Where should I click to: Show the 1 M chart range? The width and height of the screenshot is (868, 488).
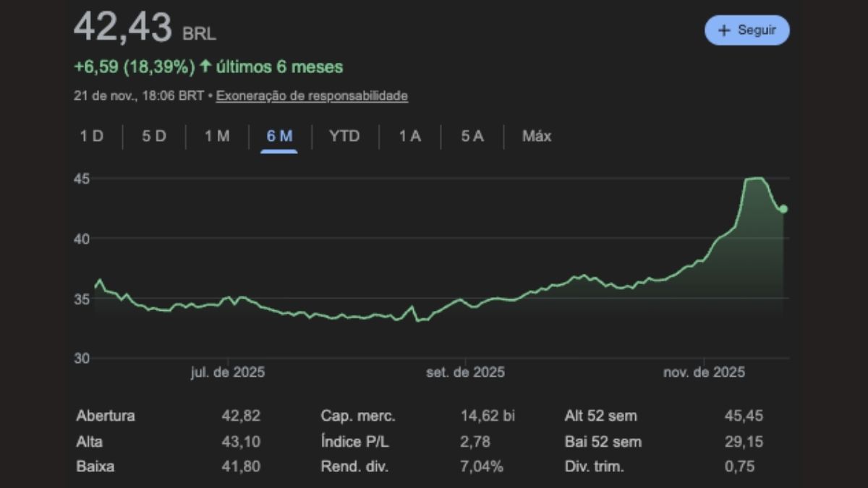(x=217, y=136)
